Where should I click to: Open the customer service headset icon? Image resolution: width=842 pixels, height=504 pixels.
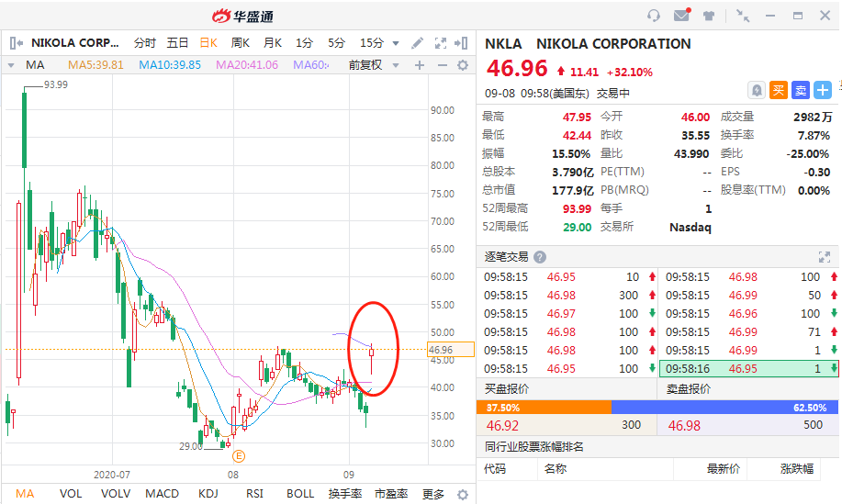[654, 16]
